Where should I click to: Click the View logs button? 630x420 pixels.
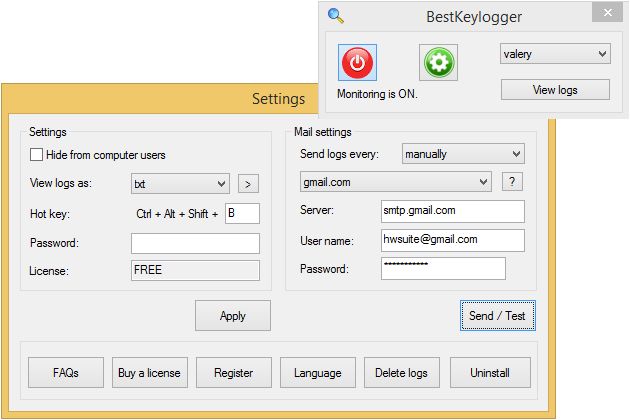coord(555,90)
